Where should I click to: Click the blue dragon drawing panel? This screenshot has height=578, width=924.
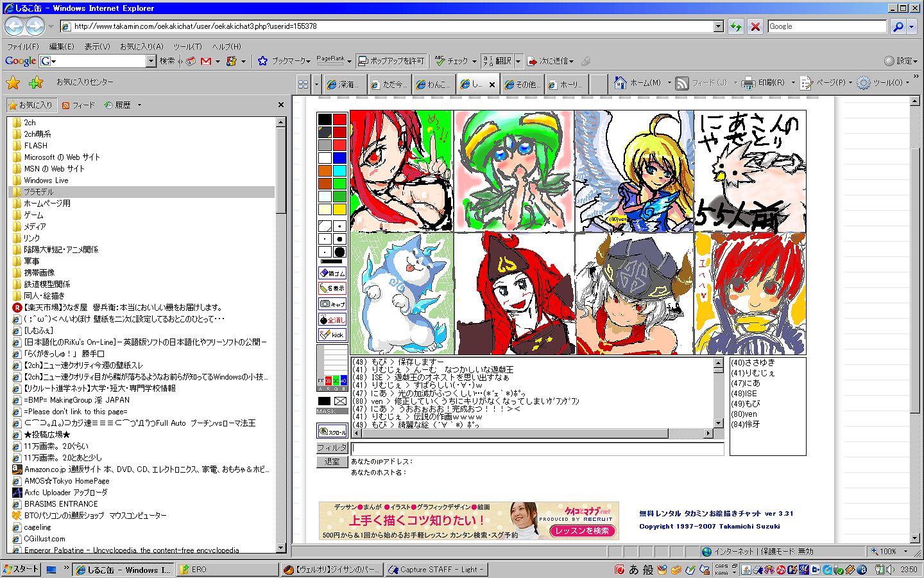pyautogui.click(x=402, y=293)
